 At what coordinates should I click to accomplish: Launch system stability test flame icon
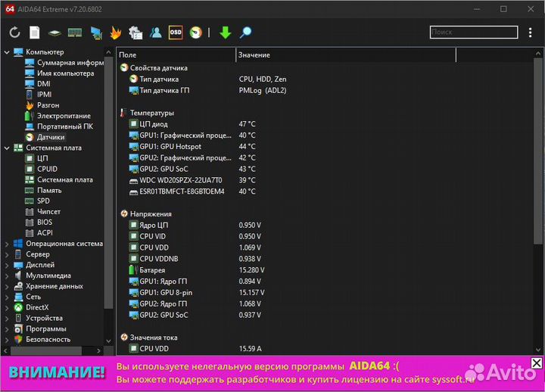[115, 33]
